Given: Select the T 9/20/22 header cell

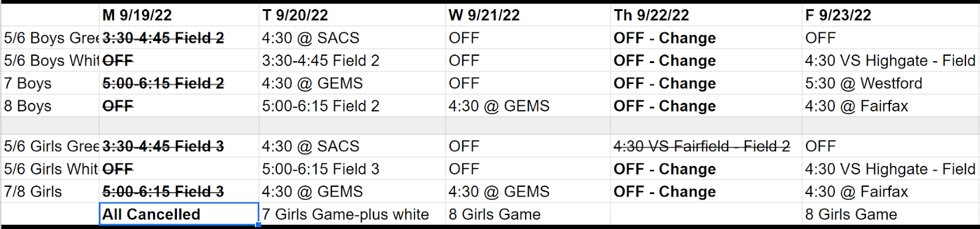Looking at the screenshot, I should point(352,15).
